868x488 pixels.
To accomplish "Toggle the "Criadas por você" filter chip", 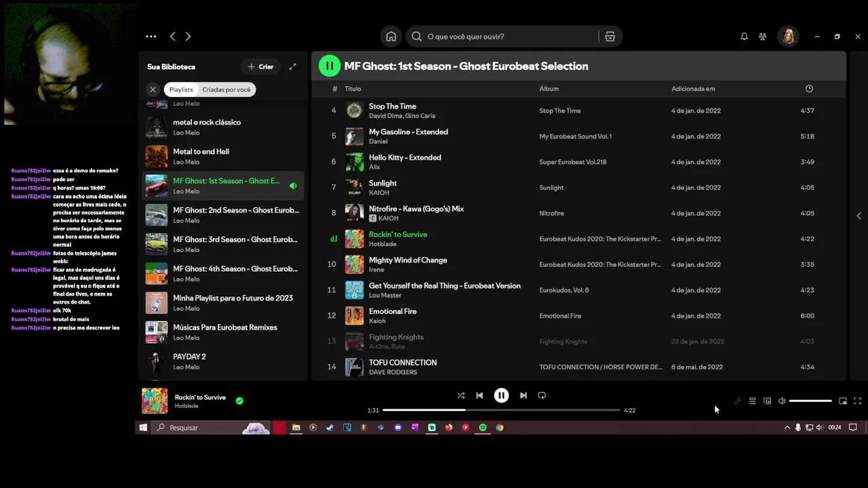I will 226,89.
